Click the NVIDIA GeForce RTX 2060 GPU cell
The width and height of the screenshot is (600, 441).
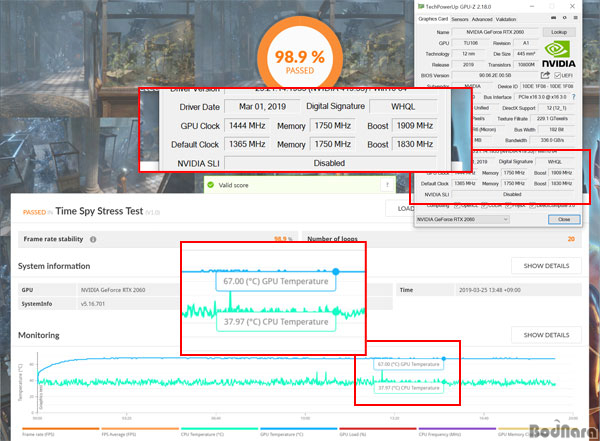tap(128, 290)
